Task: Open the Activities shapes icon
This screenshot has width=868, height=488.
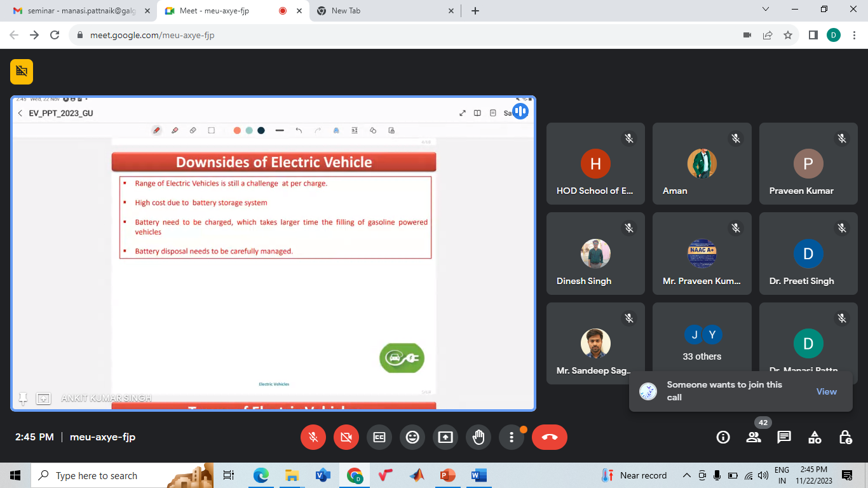Action: pos(815,437)
